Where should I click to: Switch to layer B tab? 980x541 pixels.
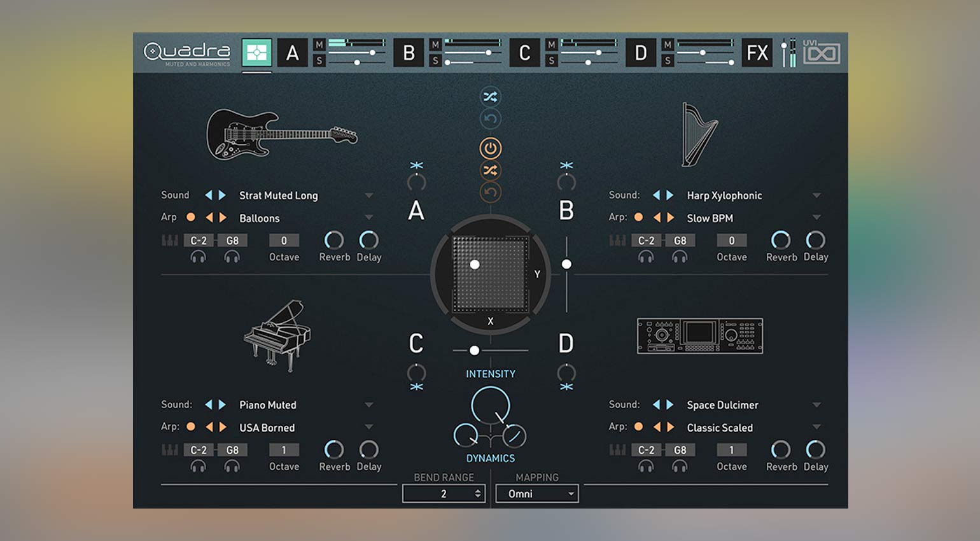(409, 53)
